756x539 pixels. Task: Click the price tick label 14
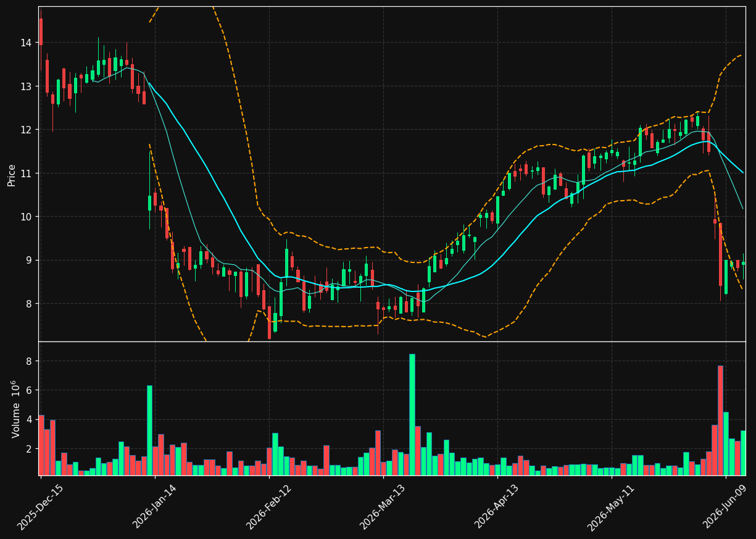click(x=26, y=43)
